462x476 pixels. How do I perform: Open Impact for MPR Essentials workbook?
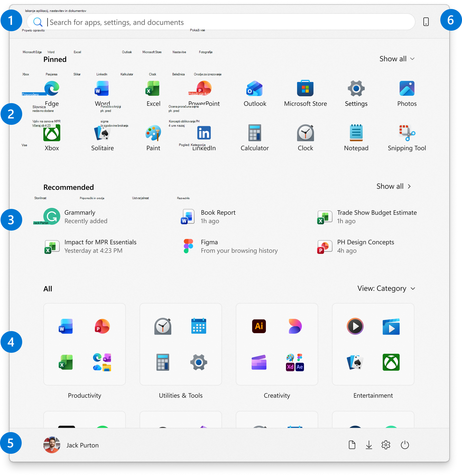90,246
